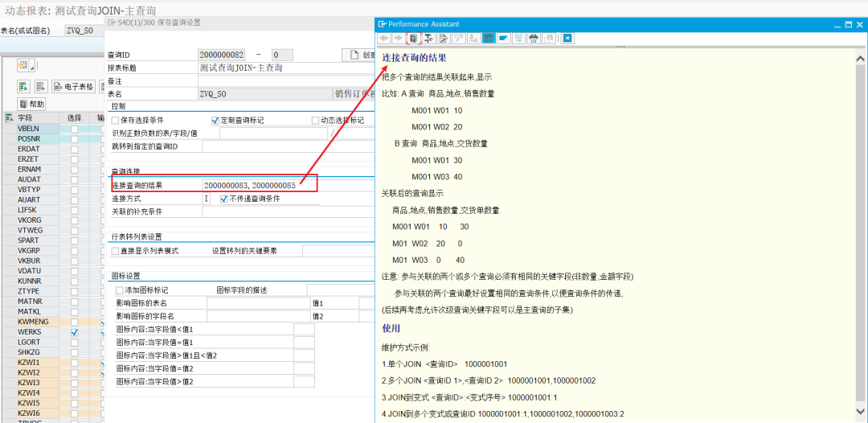Viewport: 868px width, 423px height.
Task: Tick 选择 checkbox for MATNR row
Action: [74, 302]
